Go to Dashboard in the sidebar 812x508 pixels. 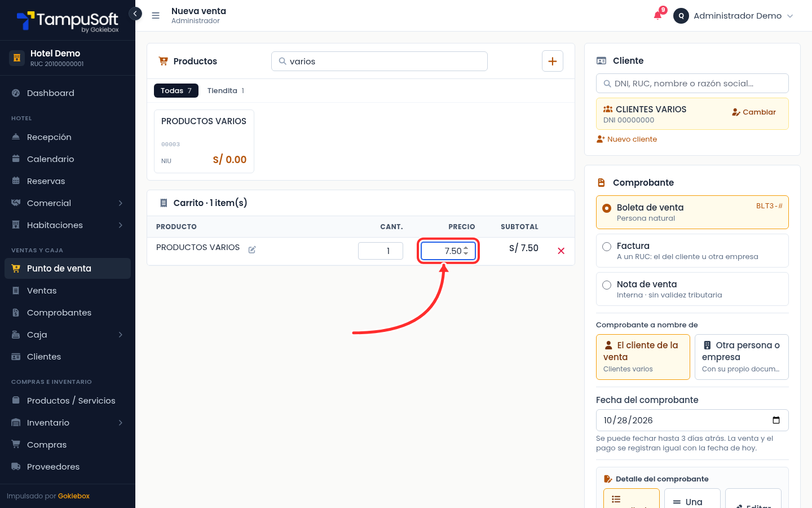coord(68,93)
